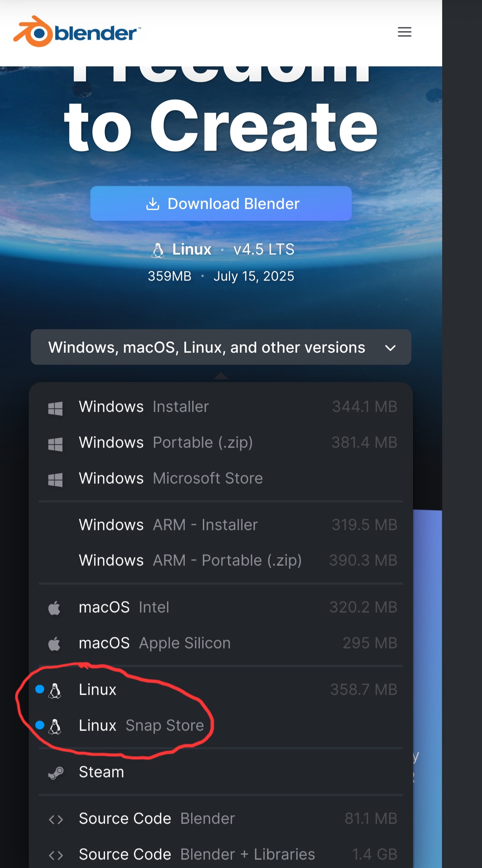Screen dimensions: 482x868
Task: Click the 320.2 MB size label
Action: [364, 607]
